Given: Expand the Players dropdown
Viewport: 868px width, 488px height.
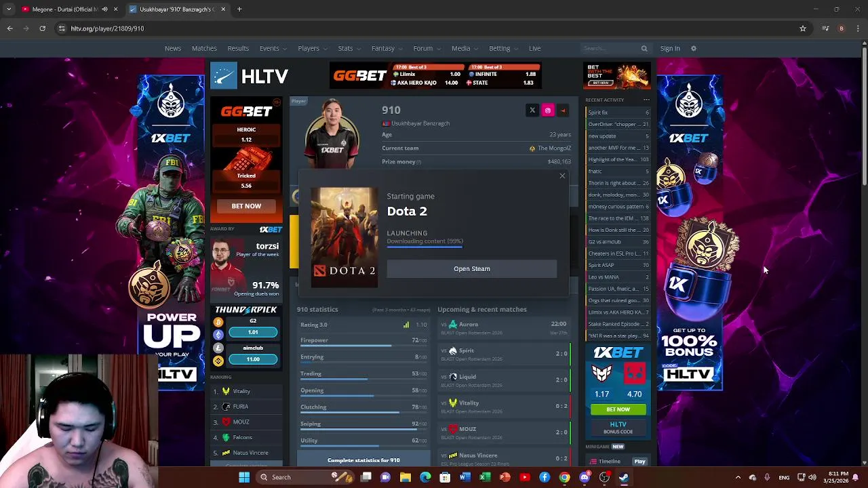Looking at the screenshot, I should click(312, 48).
